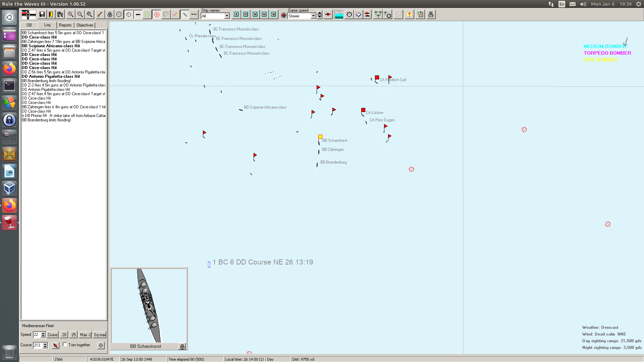Toggle the gray range circle button
This screenshot has height=362, width=644.
point(166,14)
